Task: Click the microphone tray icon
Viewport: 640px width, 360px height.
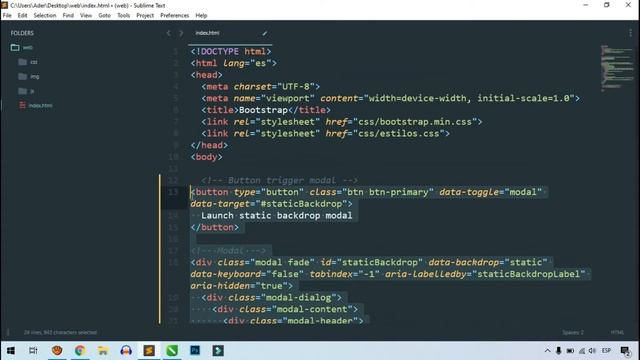Action: click(558, 351)
